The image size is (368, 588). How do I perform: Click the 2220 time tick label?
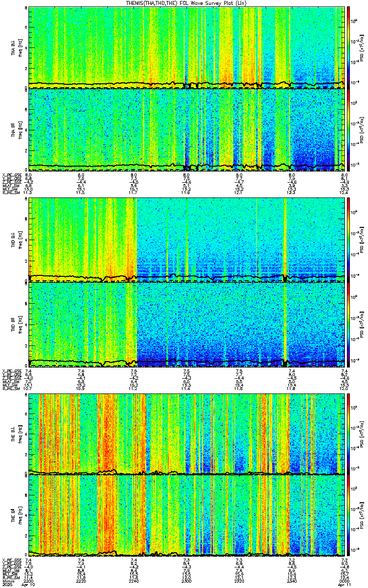(x=81, y=581)
